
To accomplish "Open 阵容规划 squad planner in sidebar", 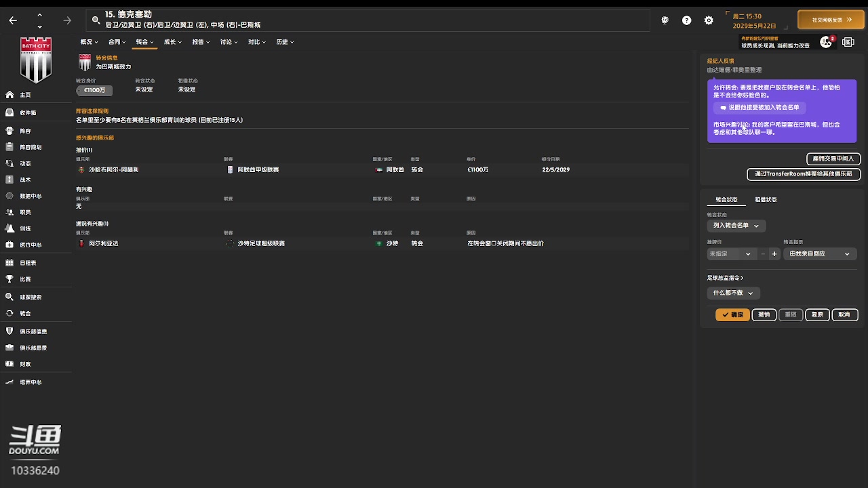I will [31, 147].
